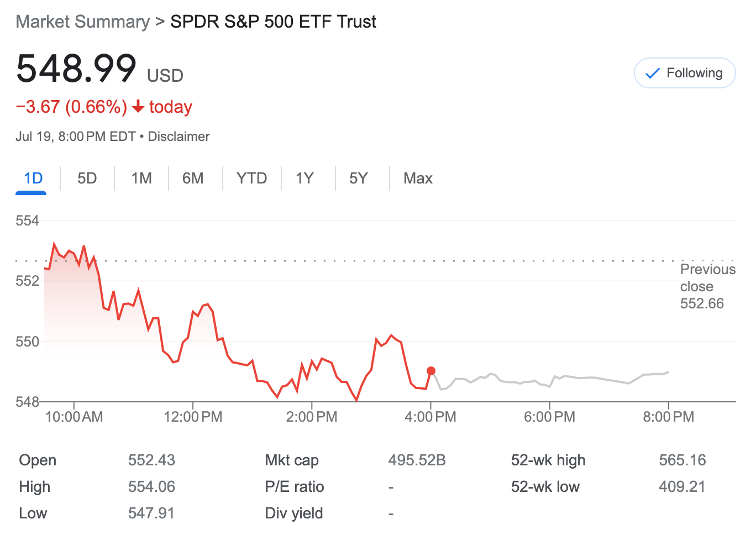Image resolution: width=756 pixels, height=535 pixels.
Task: Switch to the 5Y chart tab
Action: [x=358, y=178]
